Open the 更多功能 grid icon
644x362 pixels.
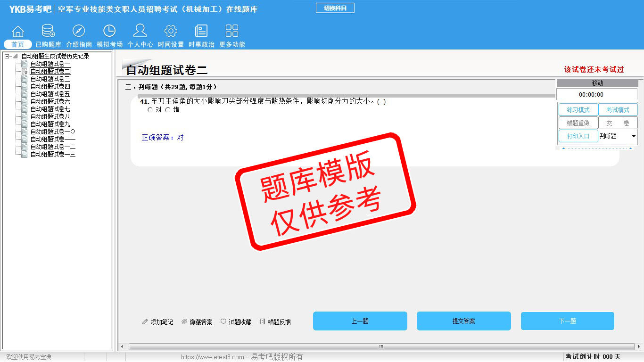click(232, 31)
